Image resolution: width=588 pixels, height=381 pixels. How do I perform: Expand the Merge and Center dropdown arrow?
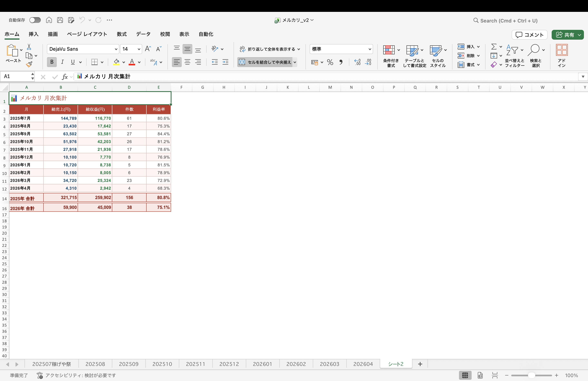pyautogui.click(x=295, y=62)
